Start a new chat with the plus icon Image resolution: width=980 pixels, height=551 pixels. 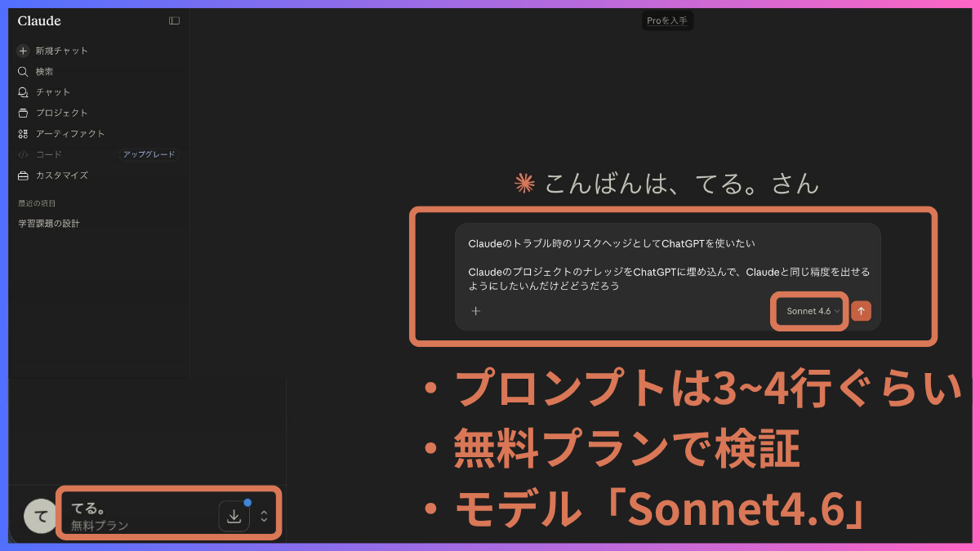(23, 51)
